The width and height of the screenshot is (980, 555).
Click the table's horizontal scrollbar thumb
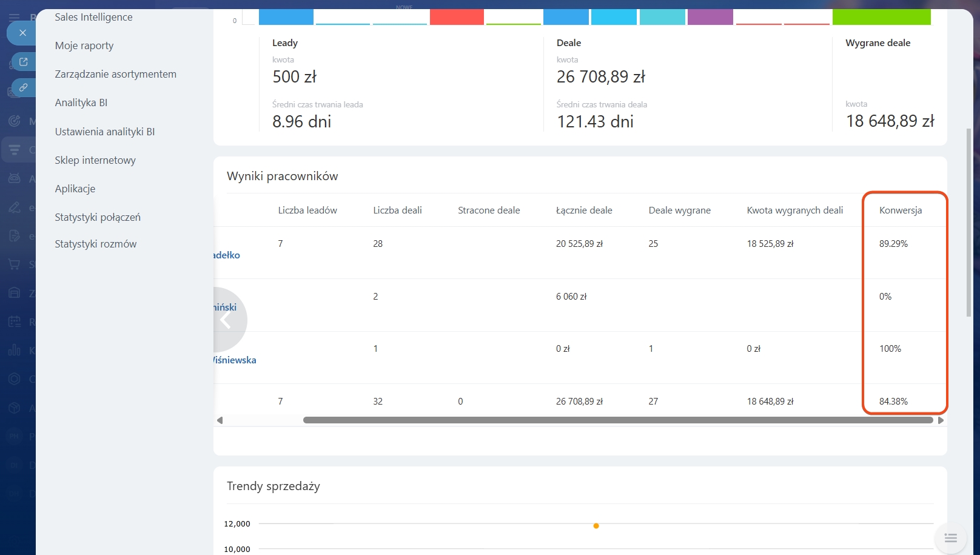pyautogui.click(x=617, y=420)
